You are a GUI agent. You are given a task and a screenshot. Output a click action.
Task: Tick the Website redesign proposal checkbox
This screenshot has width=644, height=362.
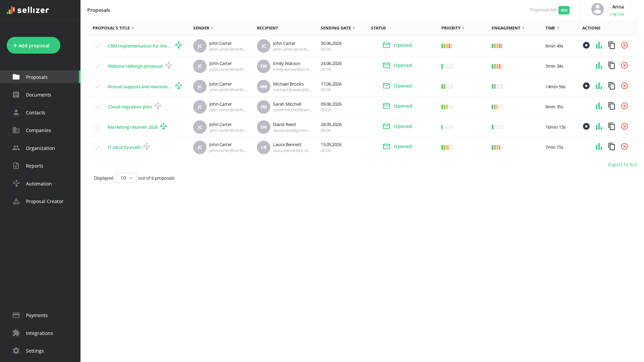tap(97, 66)
